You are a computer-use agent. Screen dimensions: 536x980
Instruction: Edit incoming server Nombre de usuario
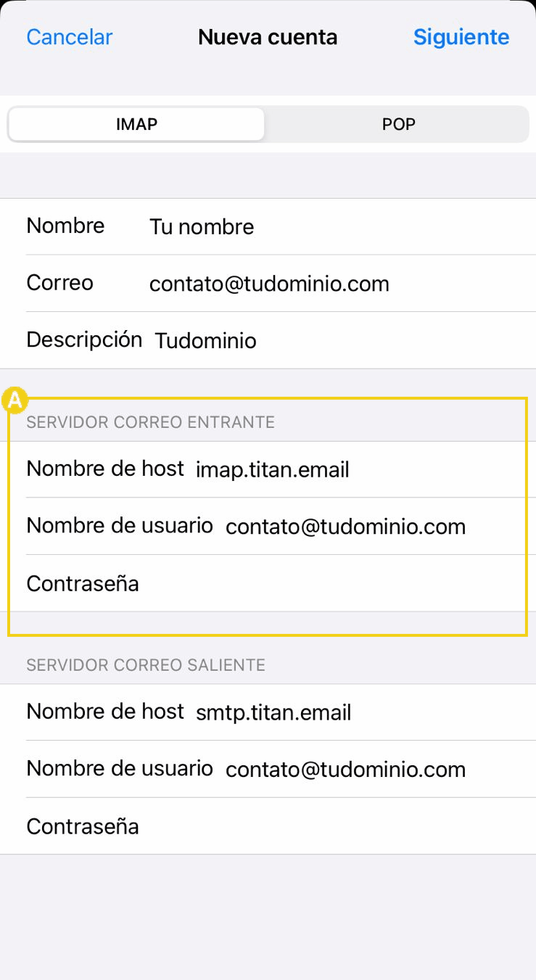345,527
